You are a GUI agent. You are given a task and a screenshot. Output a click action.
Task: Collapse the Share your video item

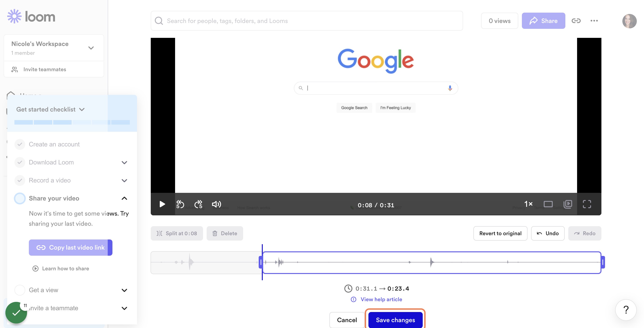[x=124, y=198]
